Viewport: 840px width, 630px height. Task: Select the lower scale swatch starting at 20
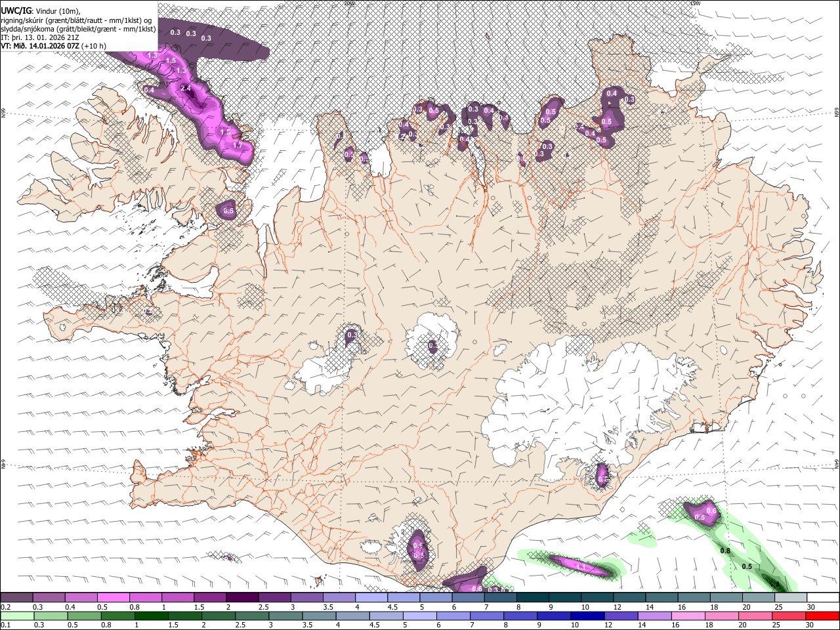[x=754, y=616]
